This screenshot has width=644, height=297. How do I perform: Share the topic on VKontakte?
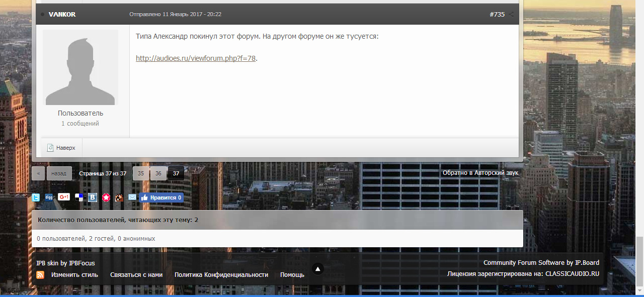click(x=93, y=197)
